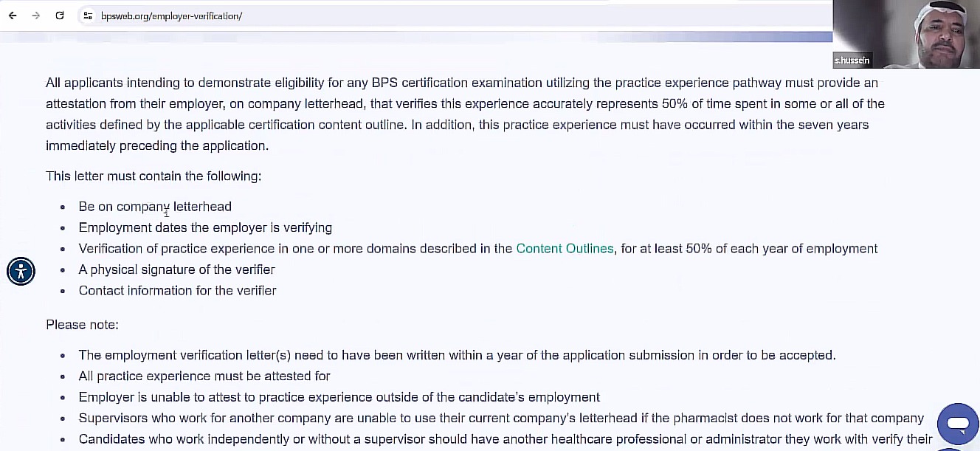Screen dimensions: 980x451
Task: Click "All practice experience must be attested for"
Action: coord(204,376)
